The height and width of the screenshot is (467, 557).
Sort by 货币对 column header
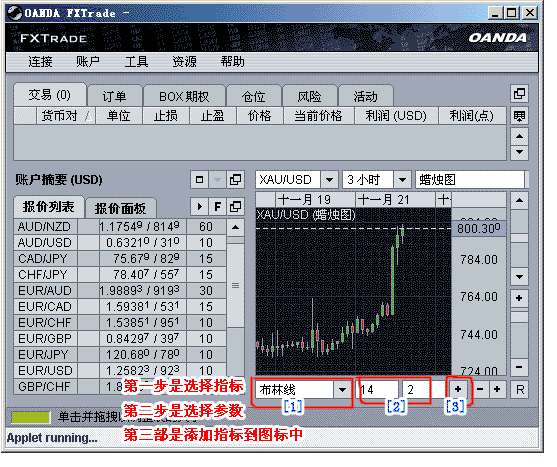tap(65, 116)
